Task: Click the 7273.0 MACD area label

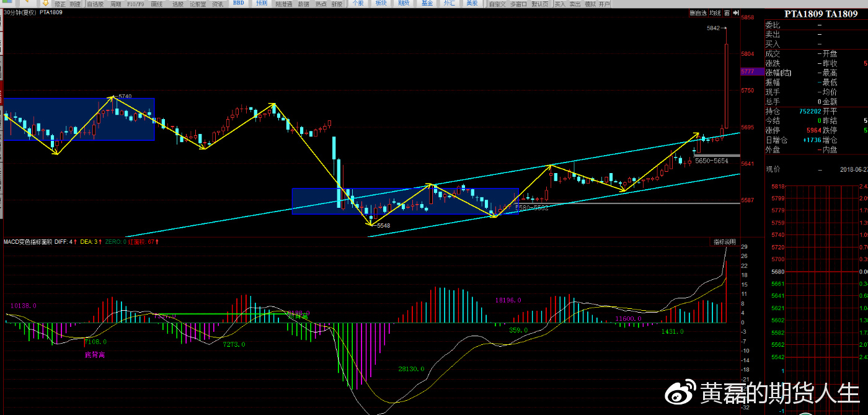Action: 234,344
